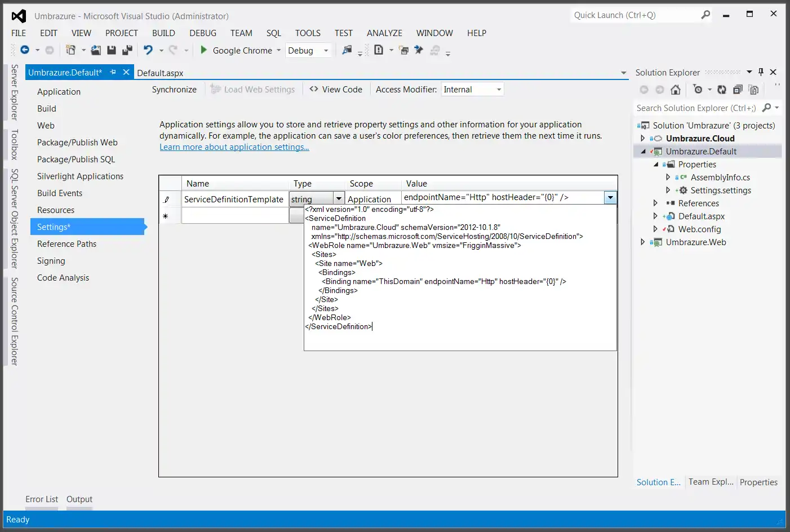This screenshot has height=532, width=790.
Task: Select the Application settings page
Action: 59,92
